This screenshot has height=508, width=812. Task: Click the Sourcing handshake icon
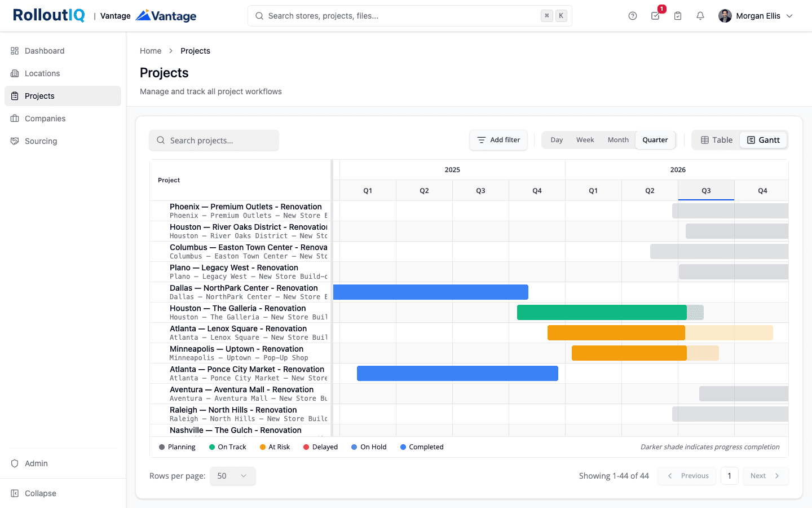point(15,141)
